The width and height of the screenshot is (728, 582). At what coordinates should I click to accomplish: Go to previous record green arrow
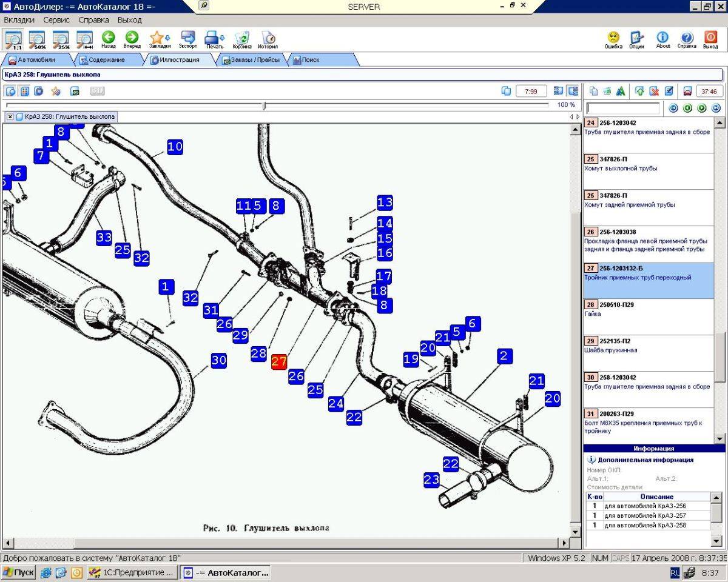[687, 108]
